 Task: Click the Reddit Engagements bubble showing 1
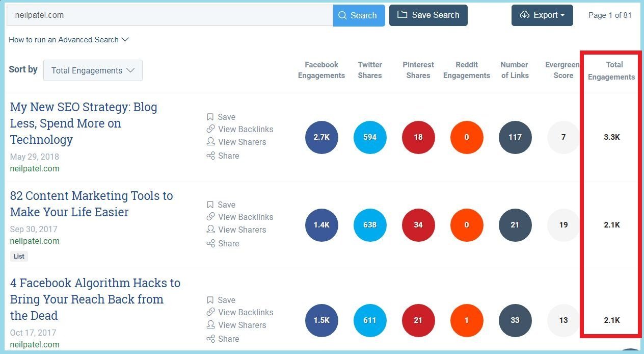coord(467,320)
